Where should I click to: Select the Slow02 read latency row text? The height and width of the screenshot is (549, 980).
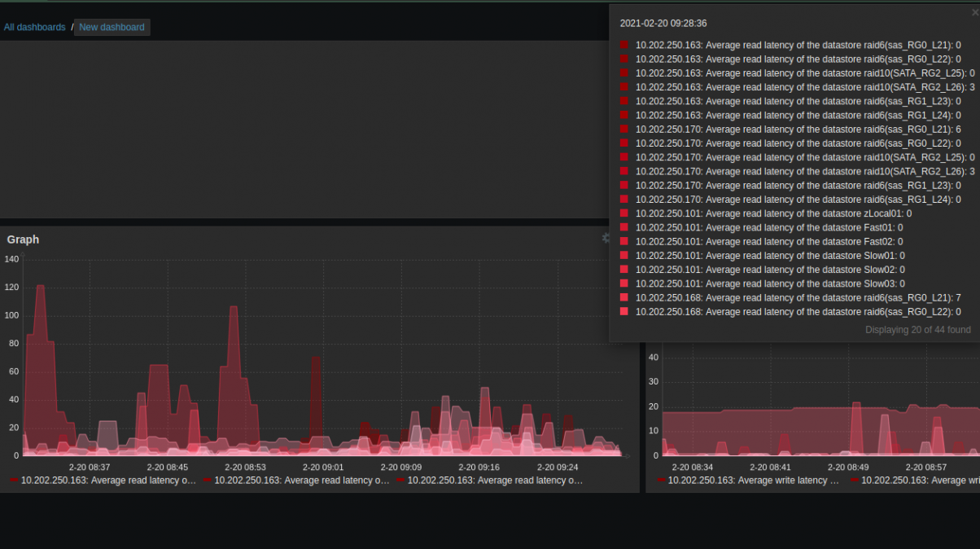pyautogui.click(x=769, y=270)
